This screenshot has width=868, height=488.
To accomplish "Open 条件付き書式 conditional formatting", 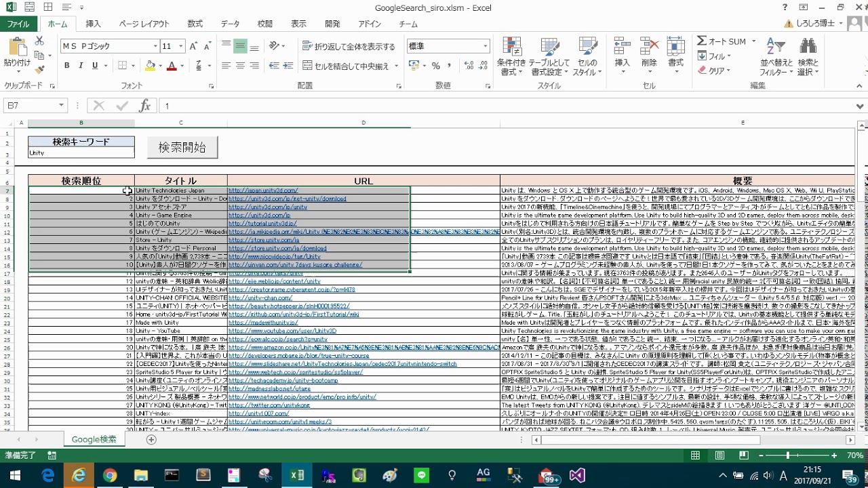I will 511,57.
